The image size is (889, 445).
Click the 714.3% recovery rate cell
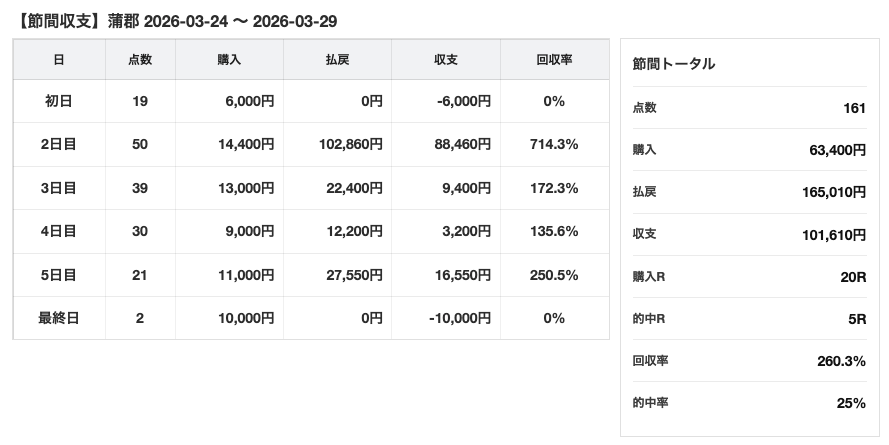click(554, 145)
